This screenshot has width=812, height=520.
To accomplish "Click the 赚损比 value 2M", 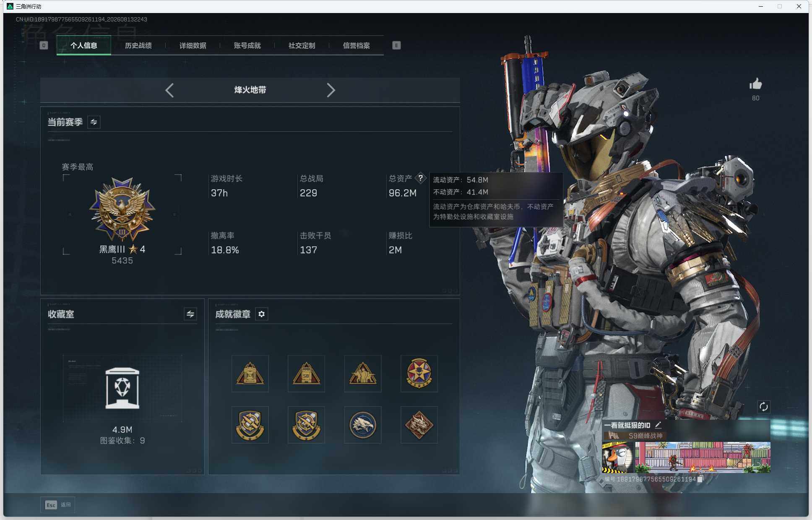I will click(395, 250).
